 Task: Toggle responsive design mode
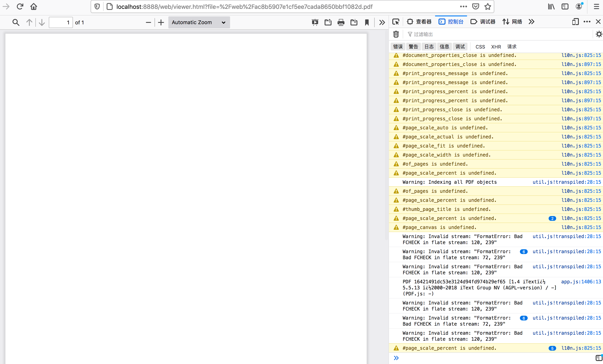[x=575, y=22]
